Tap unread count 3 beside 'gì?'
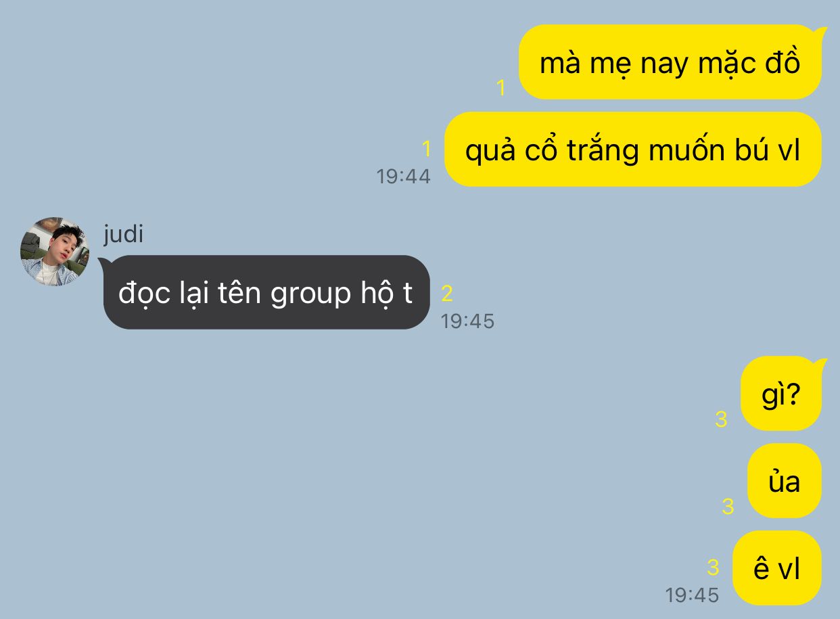Screen dimensions: 840x619 (721, 419)
